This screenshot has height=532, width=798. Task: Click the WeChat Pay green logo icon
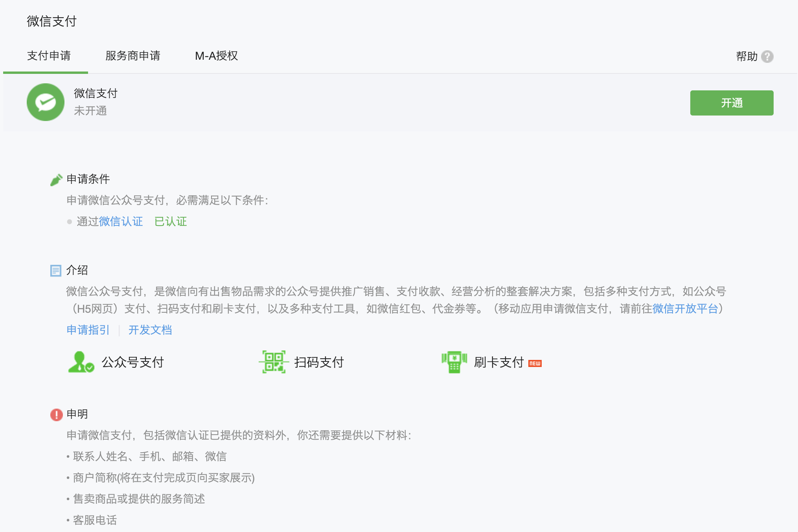(45, 102)
